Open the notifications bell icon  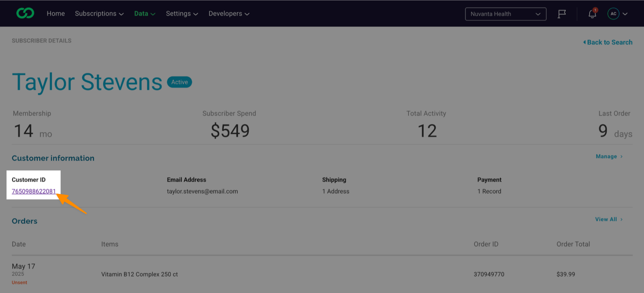click(592, 14)
